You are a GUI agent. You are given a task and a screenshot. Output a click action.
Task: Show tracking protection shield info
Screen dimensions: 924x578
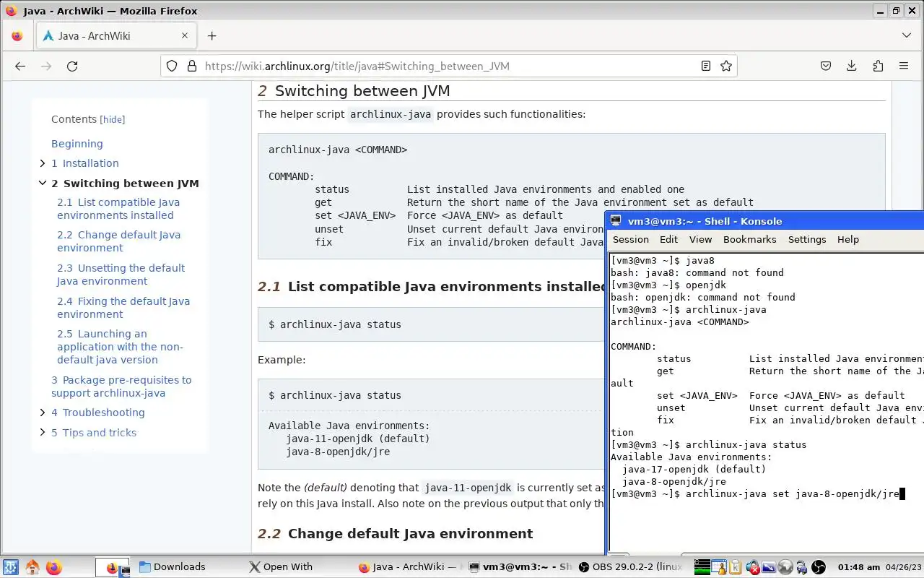pos(172,66)
